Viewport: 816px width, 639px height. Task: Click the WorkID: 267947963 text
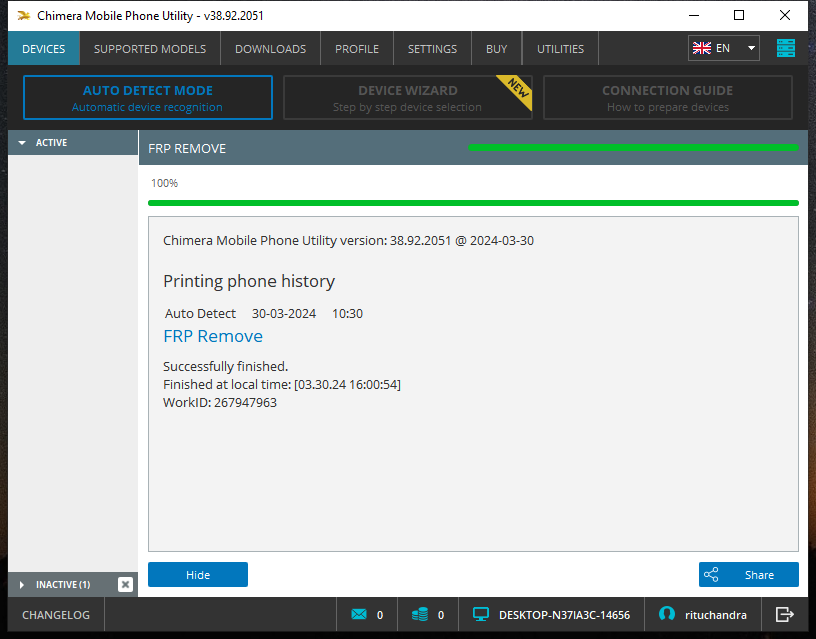[220, 402]
